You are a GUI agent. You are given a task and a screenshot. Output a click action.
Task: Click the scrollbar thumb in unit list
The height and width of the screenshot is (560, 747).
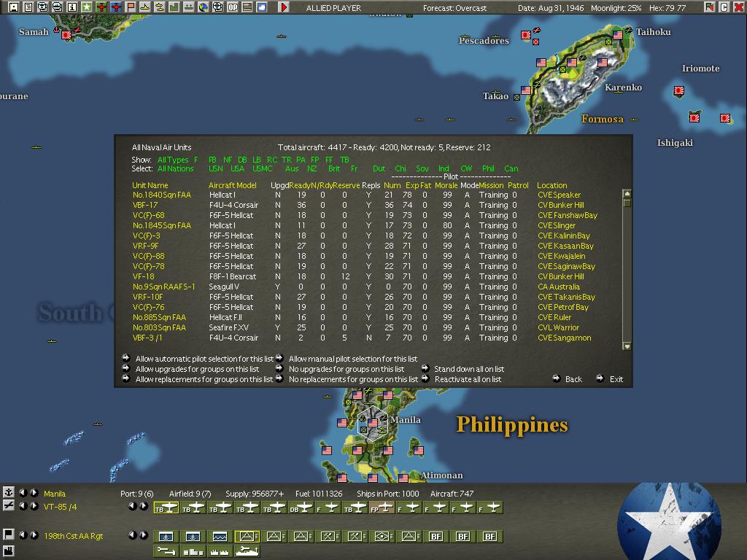coord(627,203)
